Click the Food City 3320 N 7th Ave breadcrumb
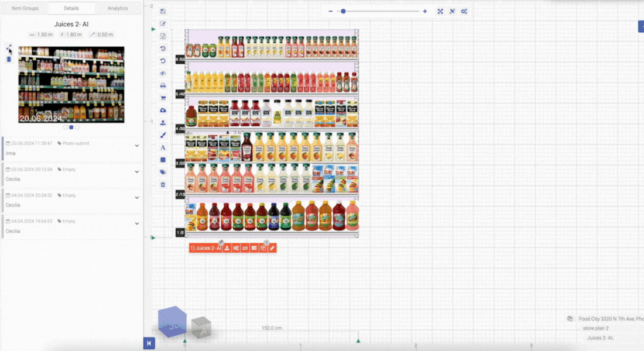The image size is (644, 351). coord(611,319)
